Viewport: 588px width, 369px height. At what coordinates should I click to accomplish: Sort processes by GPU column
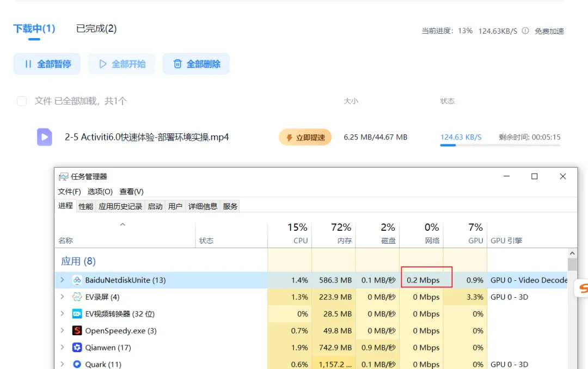tap(465, 234)
